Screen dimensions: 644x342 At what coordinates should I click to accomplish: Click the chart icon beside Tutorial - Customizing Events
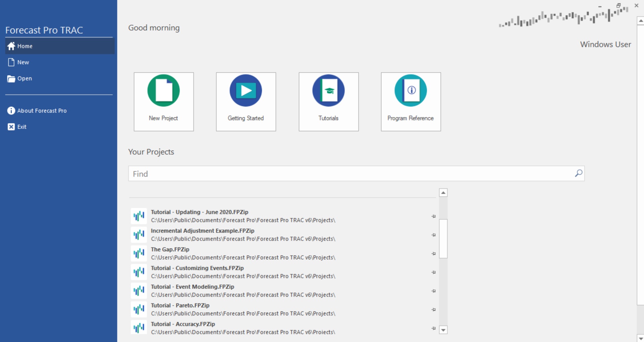(x=139, y=272)
